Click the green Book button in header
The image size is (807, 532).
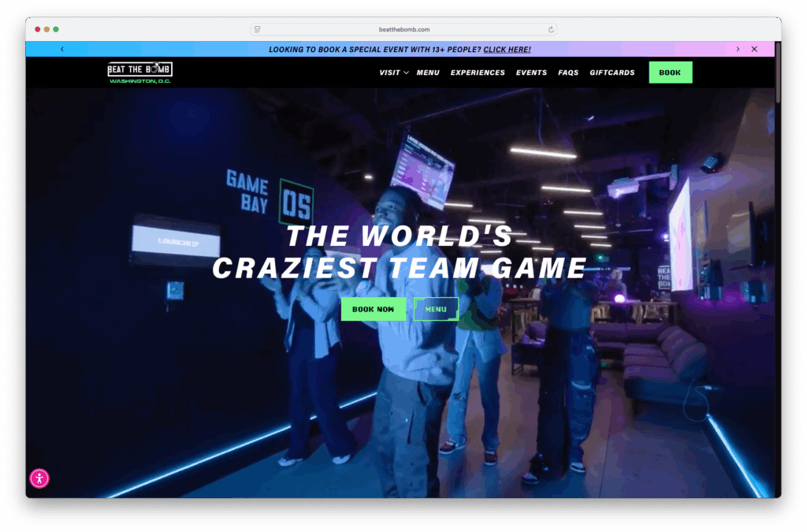click(670, 73)
